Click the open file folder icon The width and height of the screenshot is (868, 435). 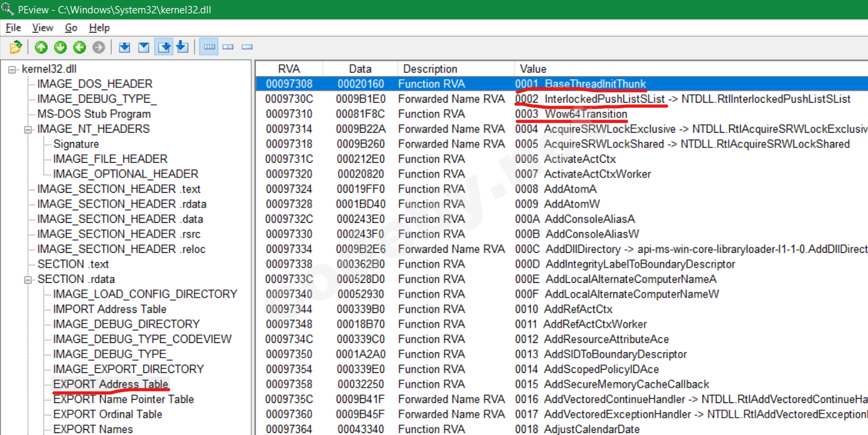pyautogui.click(x=15, y=47)
